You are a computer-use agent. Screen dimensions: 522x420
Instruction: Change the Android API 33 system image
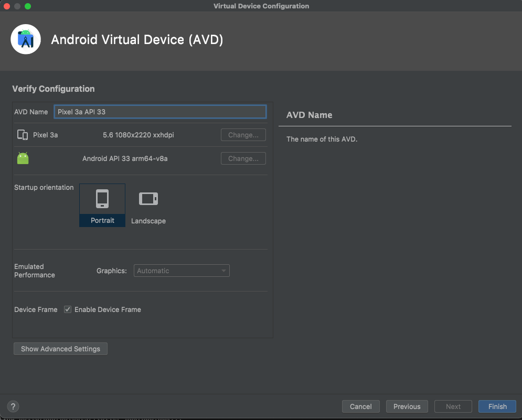243,158
